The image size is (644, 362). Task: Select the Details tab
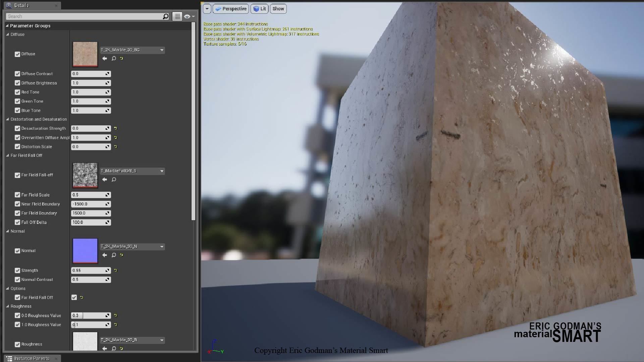32,5
